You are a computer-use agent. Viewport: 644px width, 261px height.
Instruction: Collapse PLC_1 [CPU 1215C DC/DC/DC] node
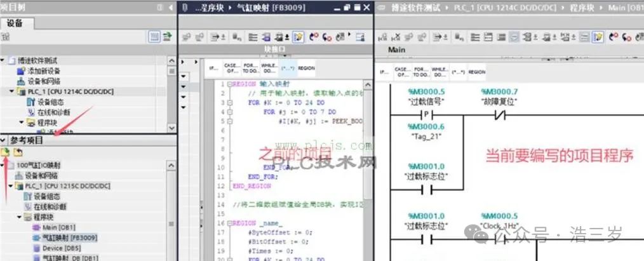[x=11, y=186]
